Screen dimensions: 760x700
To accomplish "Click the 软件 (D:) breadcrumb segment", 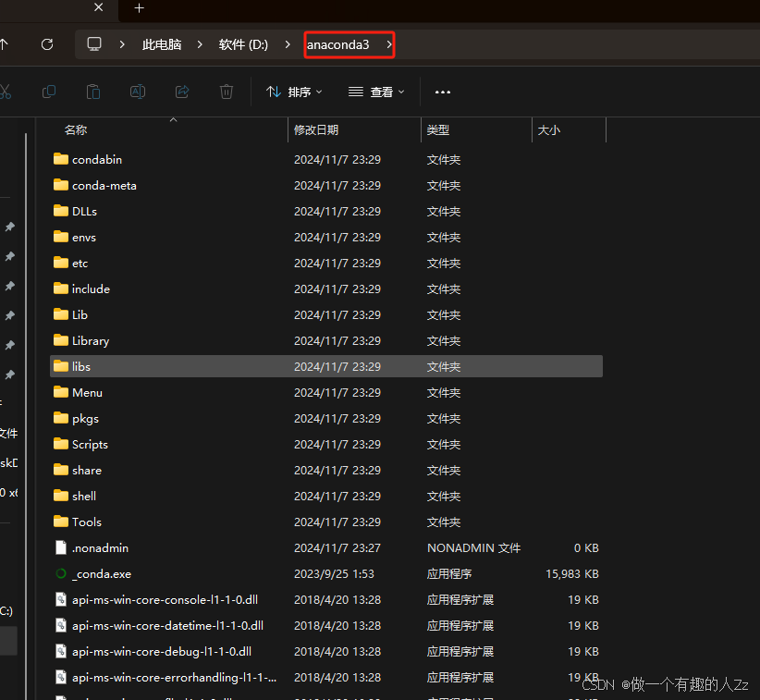I will pos(243,44).
